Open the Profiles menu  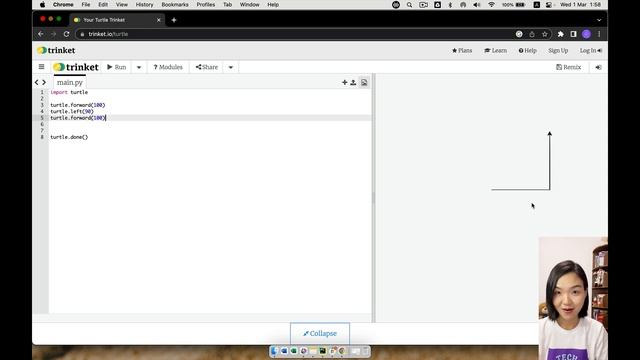[x=206, y=5]
